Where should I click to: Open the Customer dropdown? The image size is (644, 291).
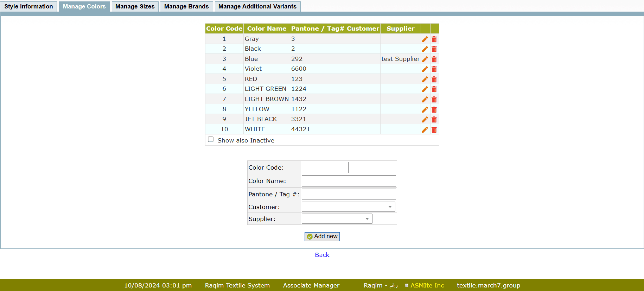[348, 207]
